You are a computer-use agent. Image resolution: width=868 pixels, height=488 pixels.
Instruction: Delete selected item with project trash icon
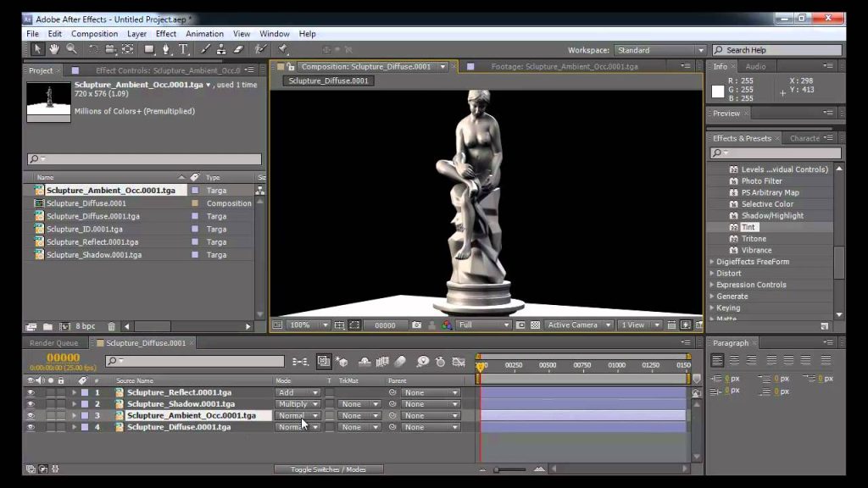[111, 326]
